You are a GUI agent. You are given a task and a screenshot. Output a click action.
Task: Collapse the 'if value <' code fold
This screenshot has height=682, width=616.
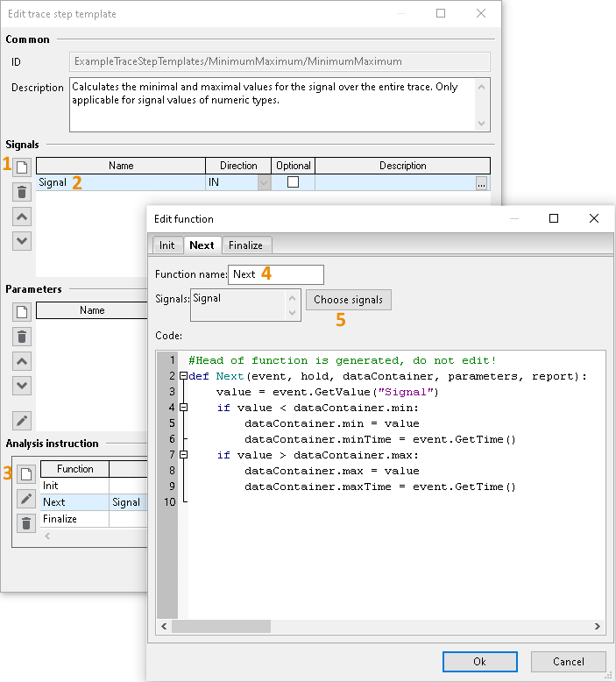(183, 408)
